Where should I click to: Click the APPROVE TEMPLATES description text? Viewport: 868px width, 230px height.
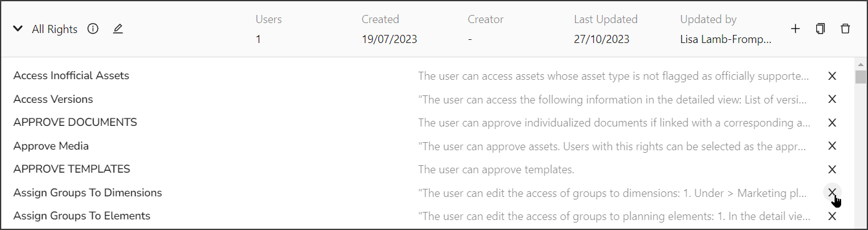coord(496,170)
